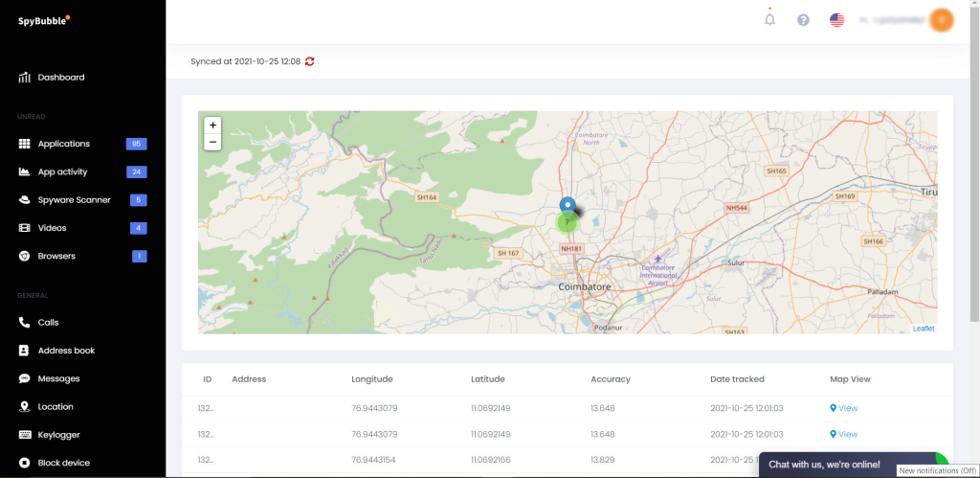Open the US flag language selector

[836, 20]
